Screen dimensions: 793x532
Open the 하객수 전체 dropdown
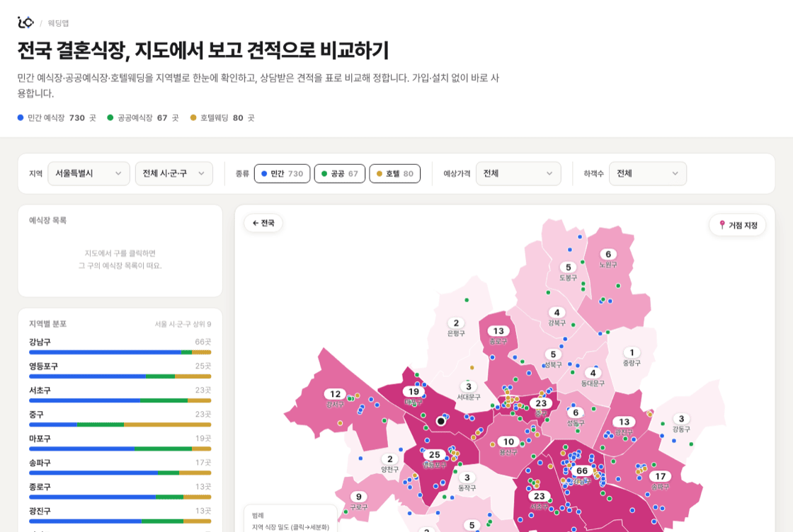pos(648,173)
